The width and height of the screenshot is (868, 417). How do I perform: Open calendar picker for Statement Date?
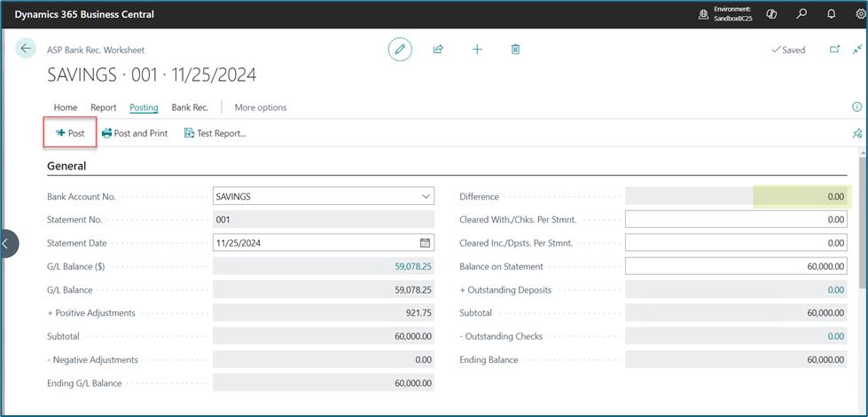(425, 242)
